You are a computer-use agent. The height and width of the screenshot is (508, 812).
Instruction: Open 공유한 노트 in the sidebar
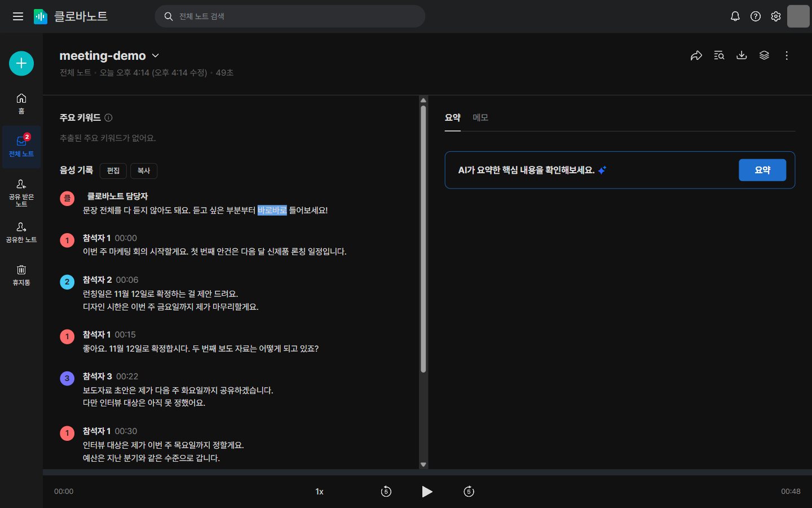[21, 232]
